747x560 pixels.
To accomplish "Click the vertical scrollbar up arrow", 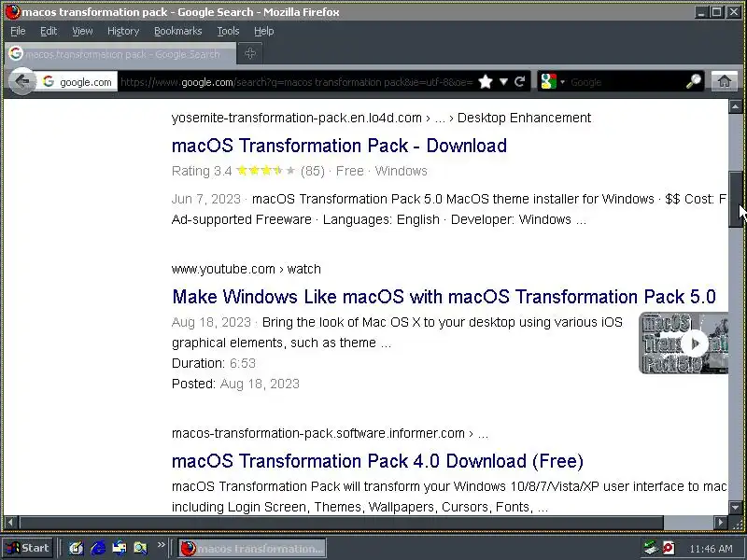I will (735, 106).
